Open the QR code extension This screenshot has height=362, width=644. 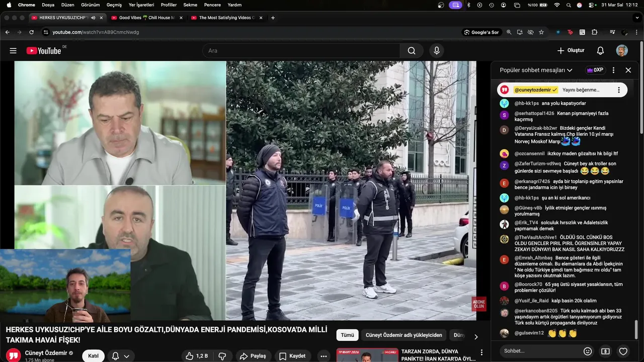point(582,32)
